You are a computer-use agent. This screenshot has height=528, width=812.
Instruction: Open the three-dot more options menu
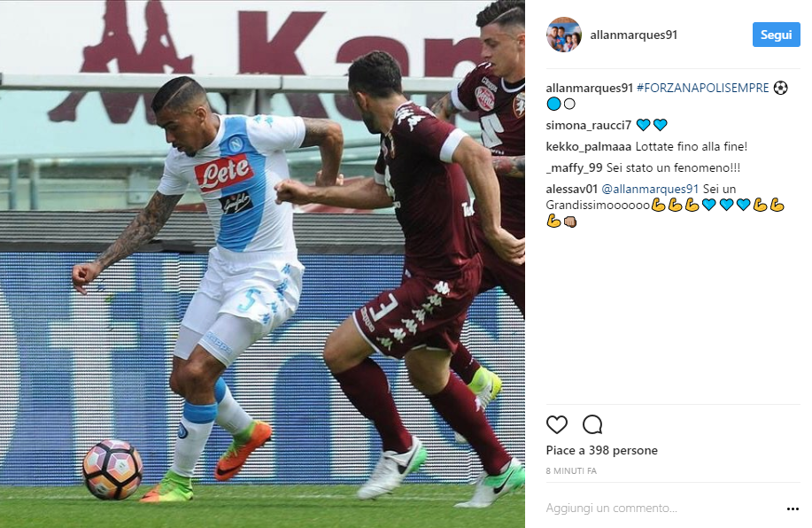tap(793, 509)
